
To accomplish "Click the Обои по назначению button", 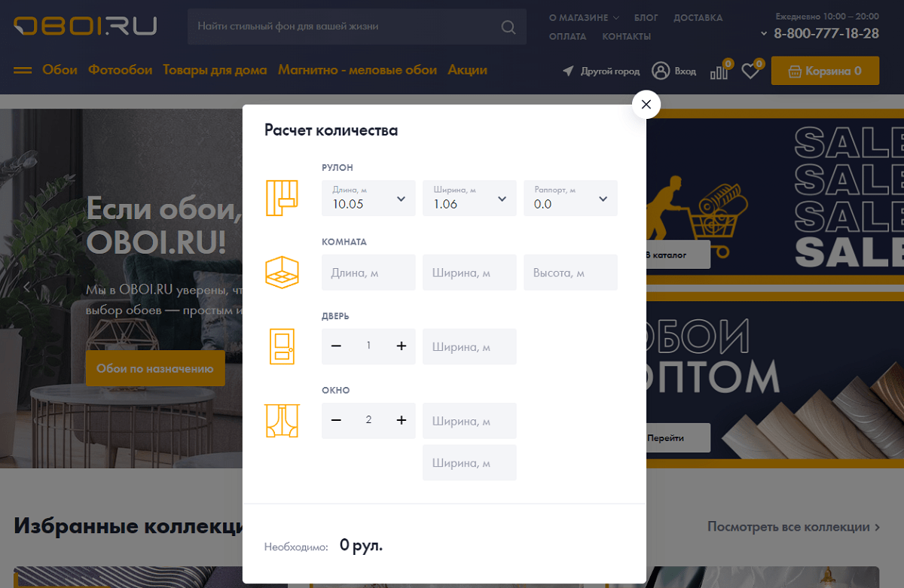I will pos(155,368).
